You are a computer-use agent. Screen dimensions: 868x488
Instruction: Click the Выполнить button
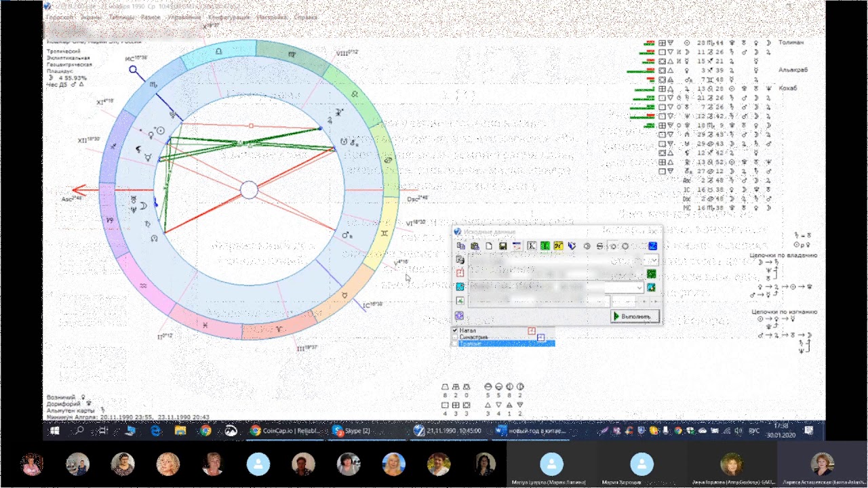coord(635,317)
